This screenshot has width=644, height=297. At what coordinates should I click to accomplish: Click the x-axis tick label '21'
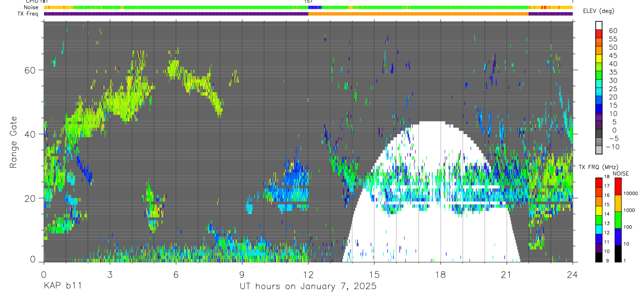pos(507,274)
